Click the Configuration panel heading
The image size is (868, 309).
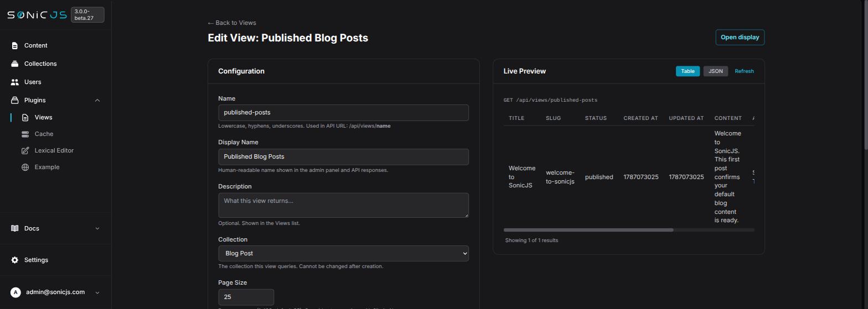click(241, 71)
